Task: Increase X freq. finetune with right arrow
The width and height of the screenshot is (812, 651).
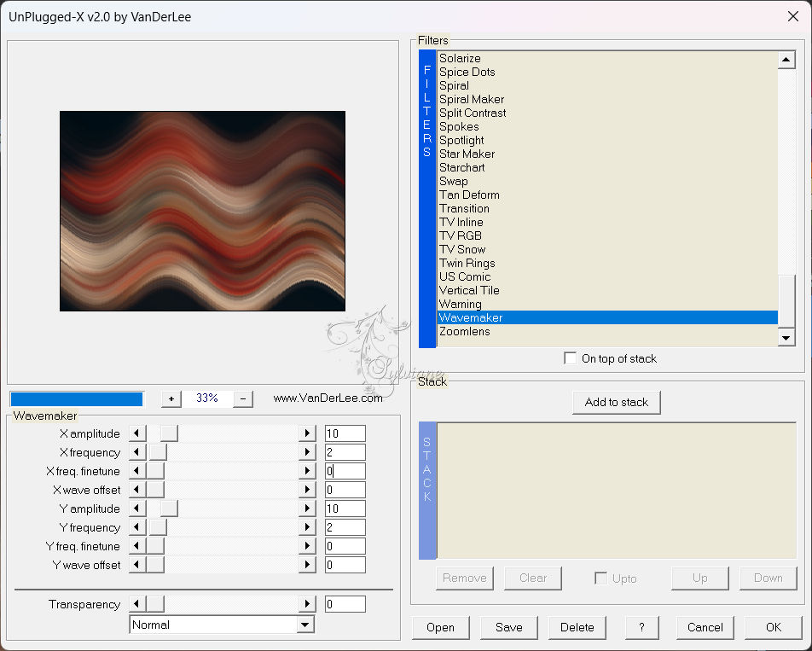Action: coord(307,471)
